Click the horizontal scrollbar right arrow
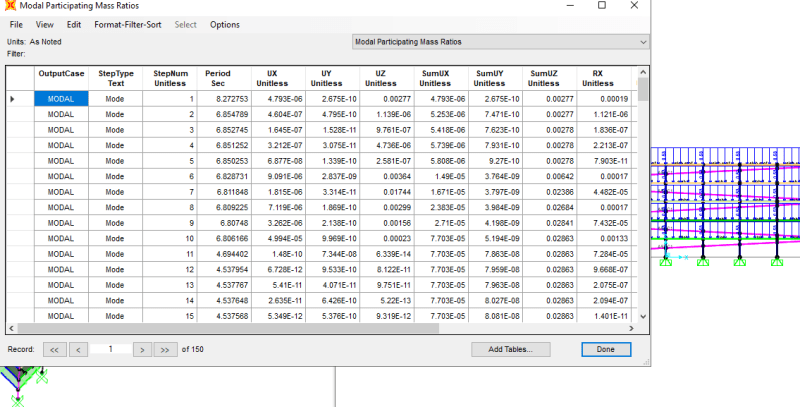This screenshot has width=800, height=407. (x=631, y=328)
